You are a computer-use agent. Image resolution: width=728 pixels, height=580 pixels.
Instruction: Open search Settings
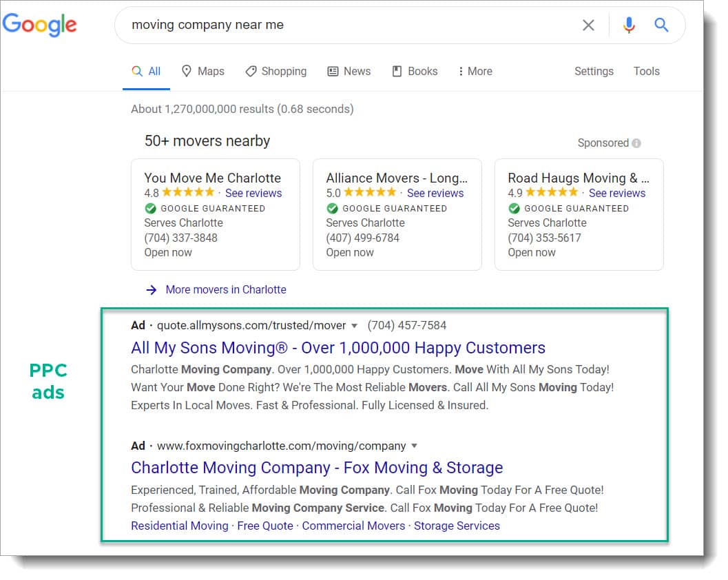(x=594, y=72)
